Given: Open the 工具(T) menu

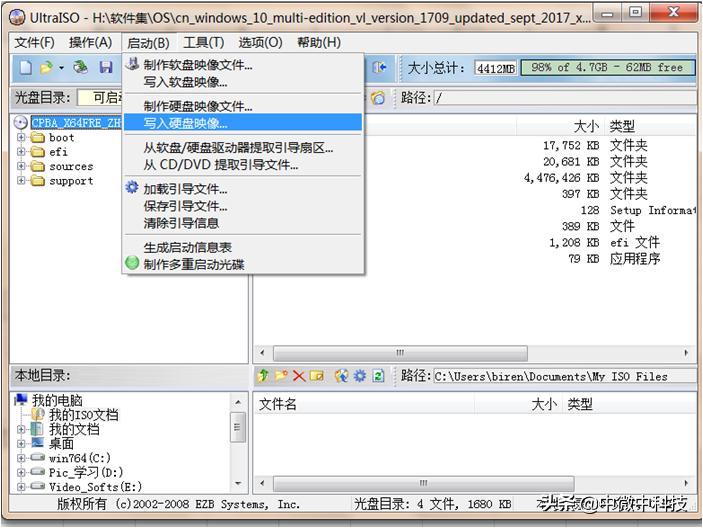Looking at the screenshot, I should coord(204,43).
